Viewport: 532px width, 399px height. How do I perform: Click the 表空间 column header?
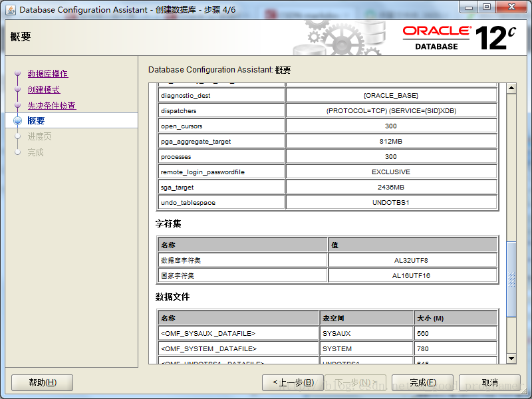(x=366, y=318)
